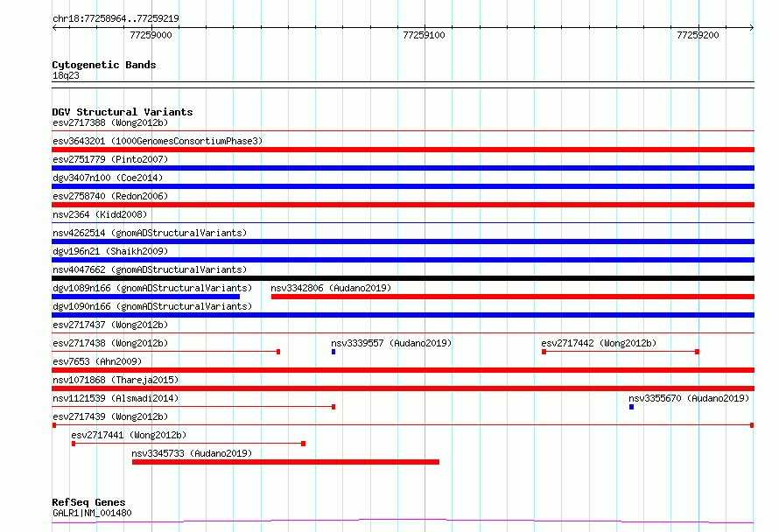Image resolution: width=779 pixels, height=532 pixels.
Task: Click the thick red nsv3345733 bar
Action: pyautogui.click(x=285, y=462)
